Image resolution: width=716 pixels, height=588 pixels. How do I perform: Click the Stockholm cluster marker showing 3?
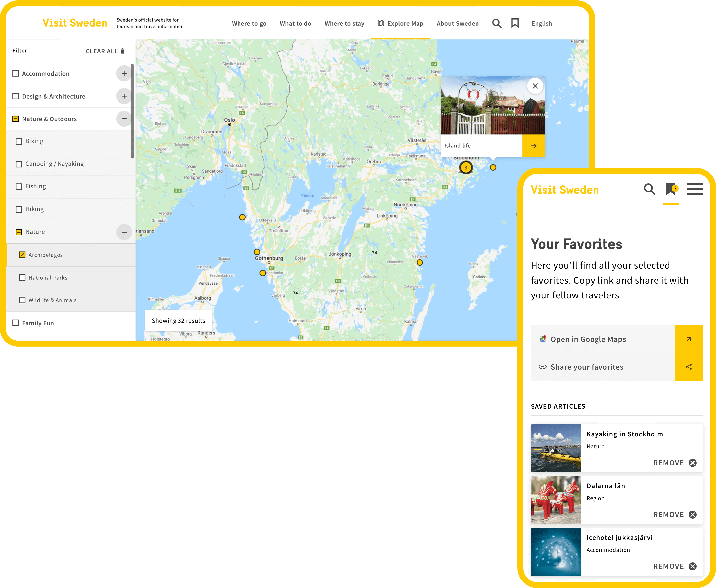(466, 167)
